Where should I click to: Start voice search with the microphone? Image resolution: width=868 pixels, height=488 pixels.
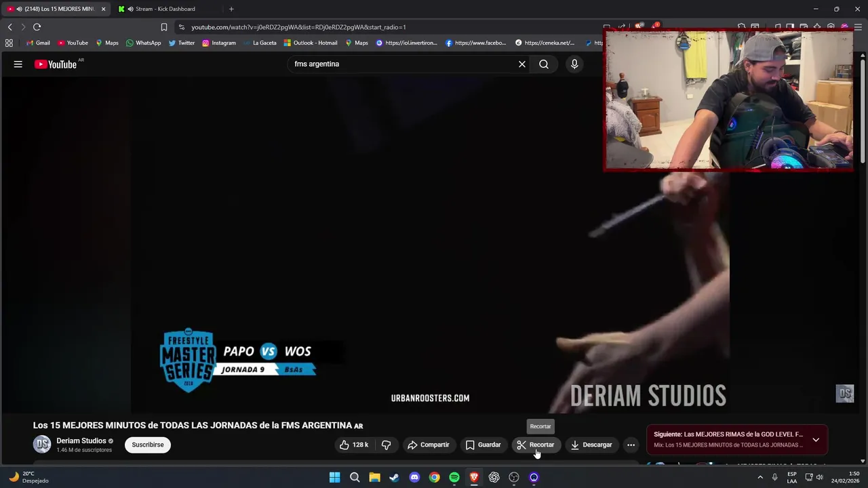pos(574,64)
